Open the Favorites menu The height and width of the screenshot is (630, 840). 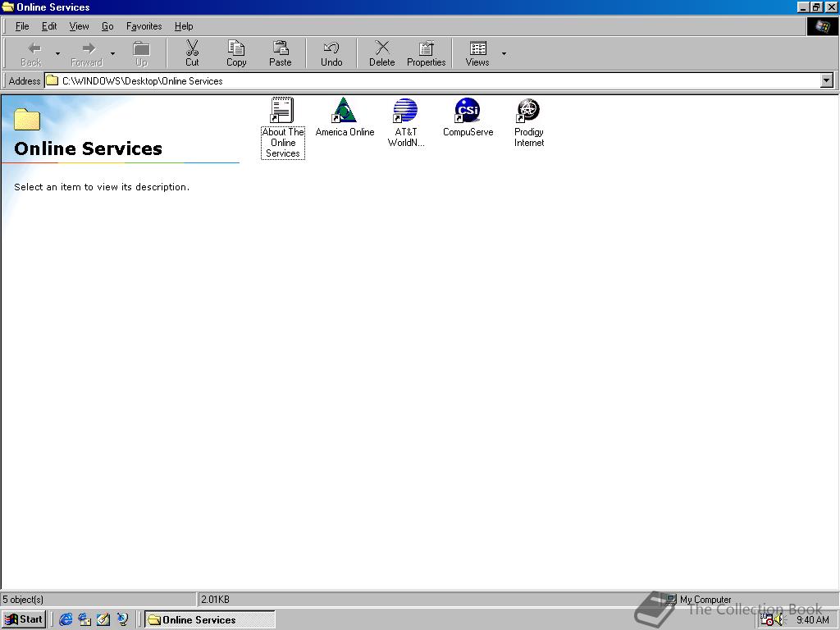click(144, 26)
